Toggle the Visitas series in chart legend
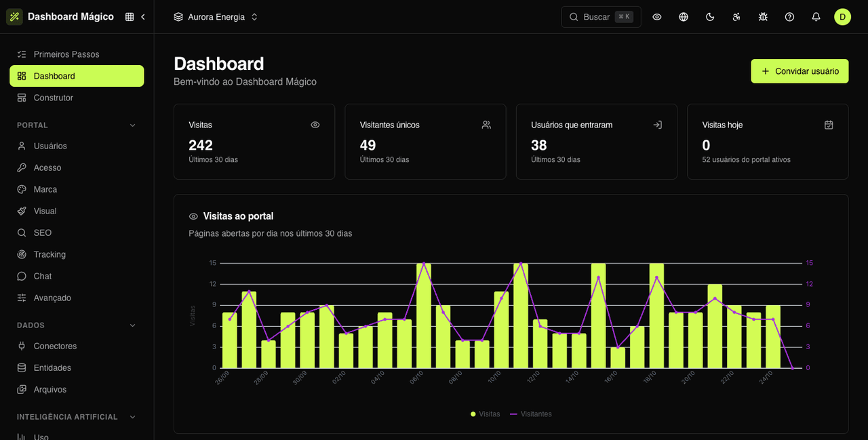The image size is (868, 440). pyautogui.click(x=486, y=414)
